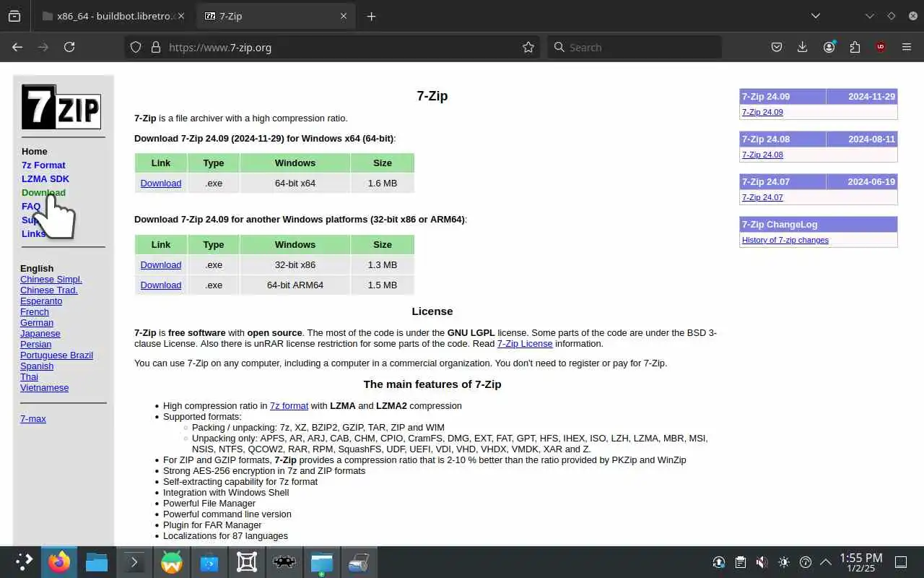Click the uBlock Origin extension icon
Image resolution: width=924 pixels, height=578 pixels.
(x=880, y=47)
